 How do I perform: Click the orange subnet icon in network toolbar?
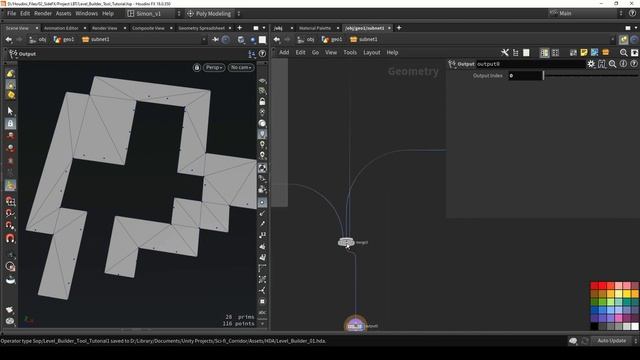point(605,53)
